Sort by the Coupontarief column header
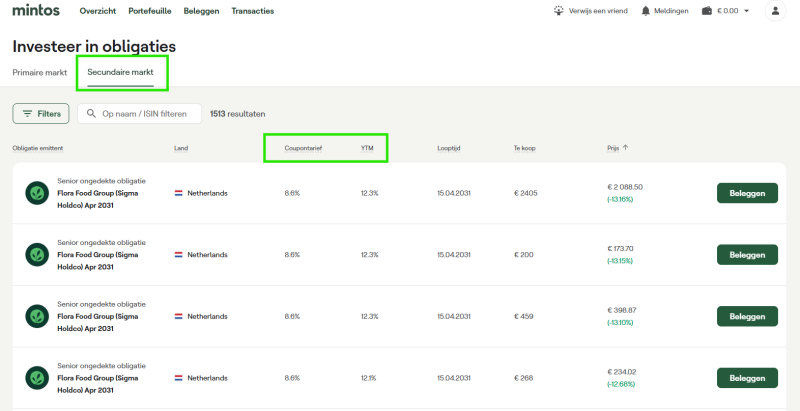This screenshot has height=411, width=800. click(303, 148)
